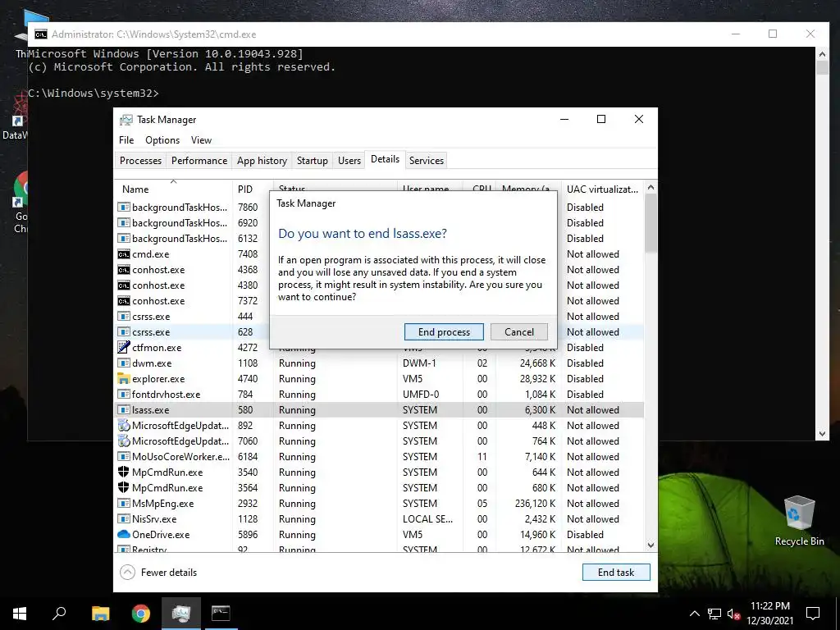
Task: Open the Windows Start menu
Action: click(20, 614)
